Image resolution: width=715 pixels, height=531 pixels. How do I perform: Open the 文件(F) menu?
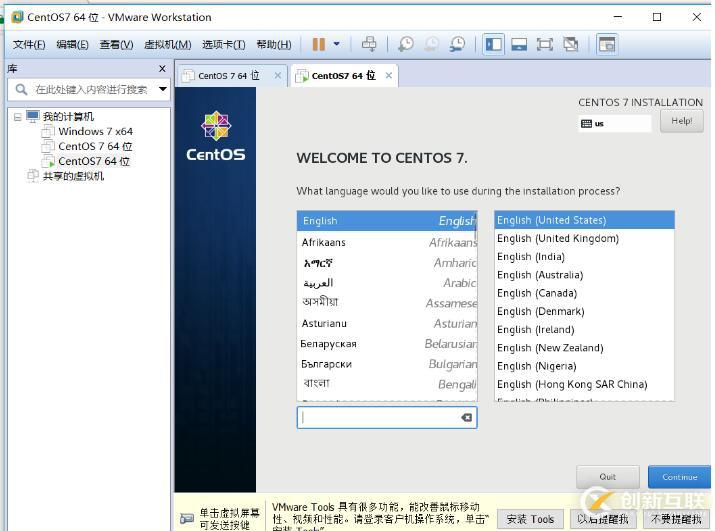29,44
